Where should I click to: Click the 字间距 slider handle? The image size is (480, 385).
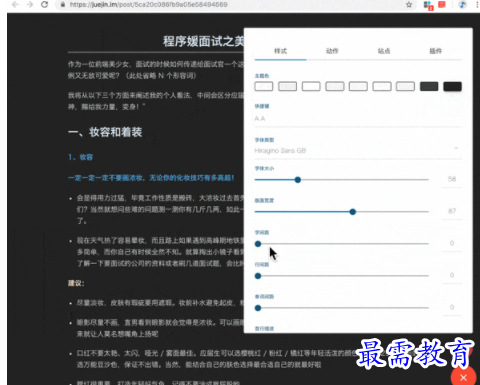click(x=258, y=244)
